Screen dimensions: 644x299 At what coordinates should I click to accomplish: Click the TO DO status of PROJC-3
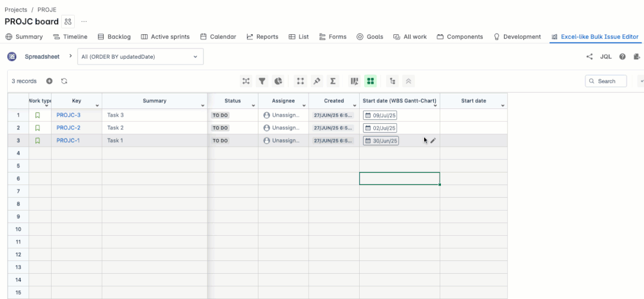point(220,115)
